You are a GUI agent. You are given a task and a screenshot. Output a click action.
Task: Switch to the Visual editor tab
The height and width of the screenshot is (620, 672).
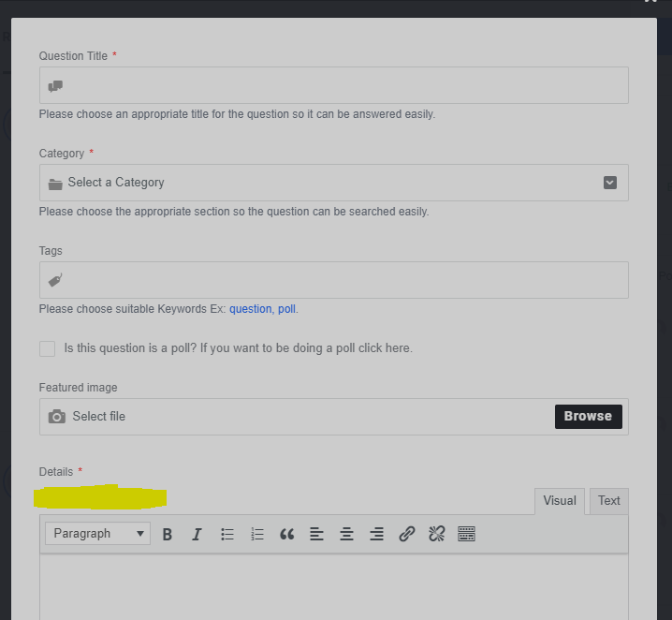point(560,501)
